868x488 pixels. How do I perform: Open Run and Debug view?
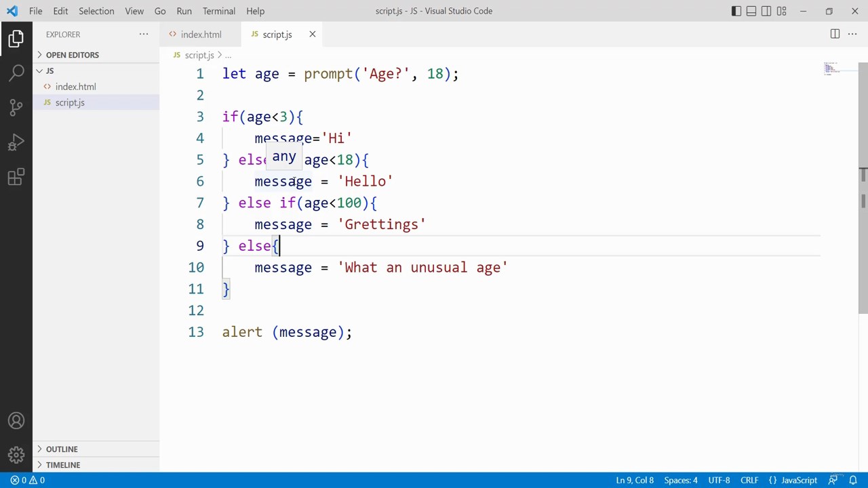pyautogui.click(x=16, y=142)
